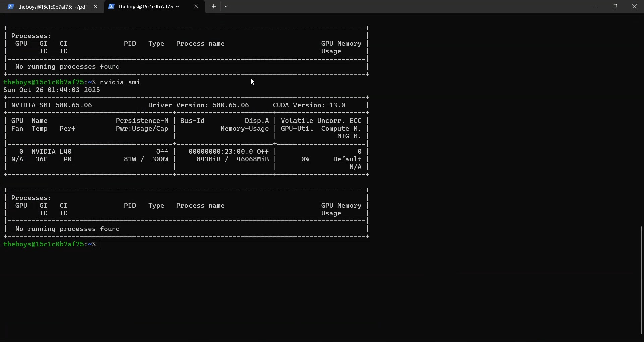Open a new terminal tab with plus
This screenshot has height=342, width=644.
point(214,7)
